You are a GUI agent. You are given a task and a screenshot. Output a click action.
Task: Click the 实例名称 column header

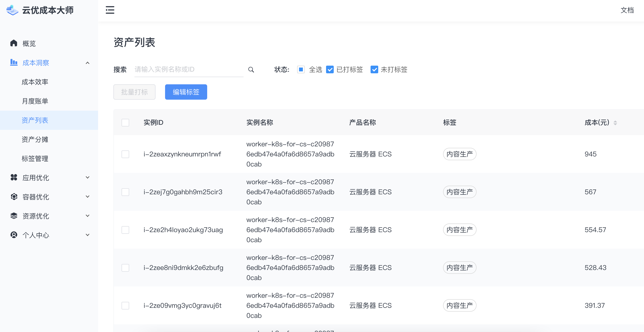click(260, 123)
